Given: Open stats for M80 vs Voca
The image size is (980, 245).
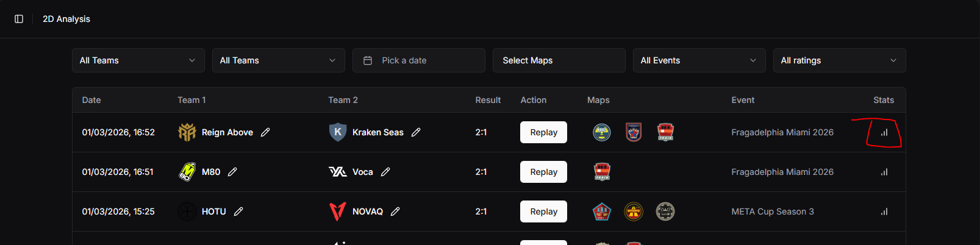Looking at the screenshot, I should point(884,172).
